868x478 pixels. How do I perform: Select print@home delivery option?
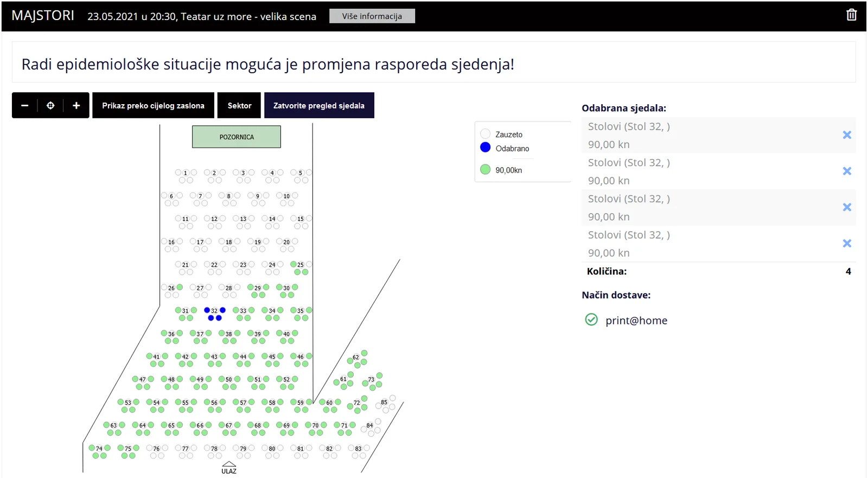point(591,320)
